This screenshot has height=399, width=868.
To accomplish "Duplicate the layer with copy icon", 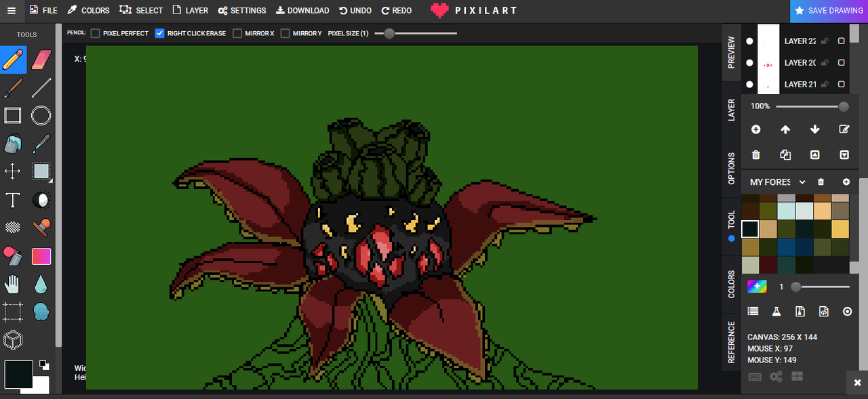I will 785,155.
